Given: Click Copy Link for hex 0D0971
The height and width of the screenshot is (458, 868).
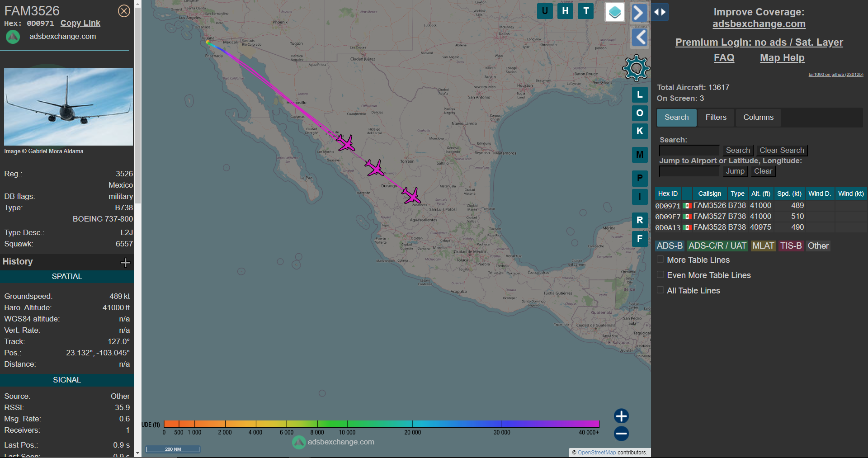Looking at the screenshot, I should 80,23.
